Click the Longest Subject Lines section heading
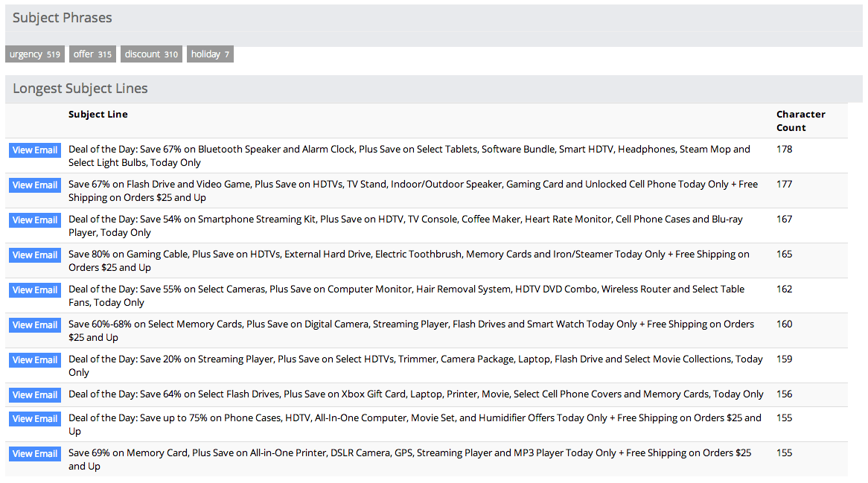Viewport: 868px width, 483px height. coord(80,89)
